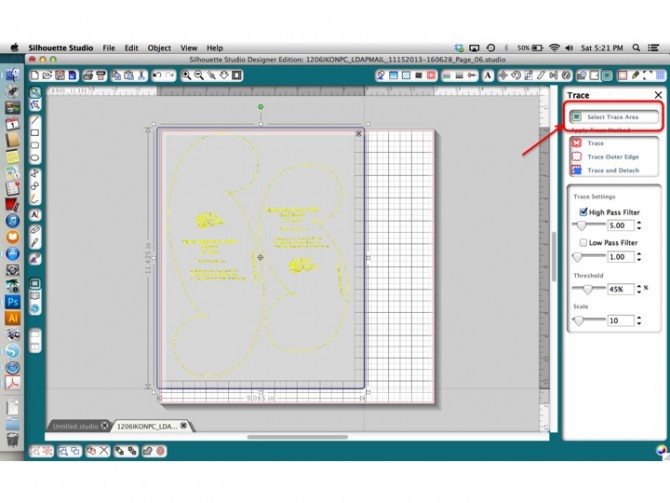Select the Freehand draw tool

point(35,199)
